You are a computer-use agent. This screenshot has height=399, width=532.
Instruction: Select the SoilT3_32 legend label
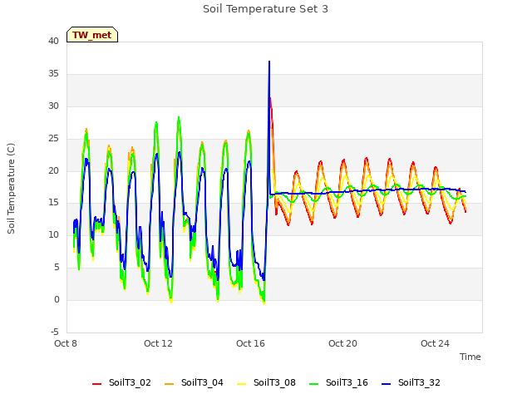pos(419,382)
